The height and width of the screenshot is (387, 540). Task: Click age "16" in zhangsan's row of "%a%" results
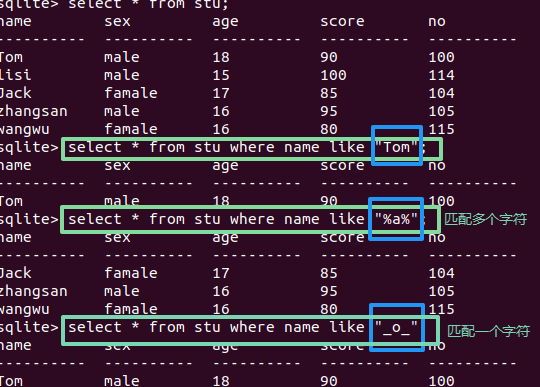[221, 291]
